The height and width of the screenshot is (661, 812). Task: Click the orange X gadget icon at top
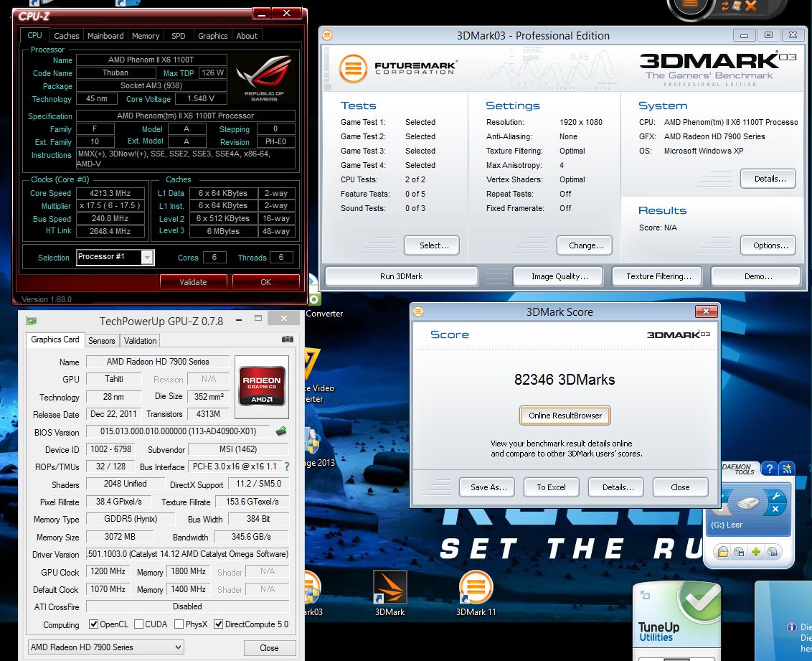coord(750,6)
